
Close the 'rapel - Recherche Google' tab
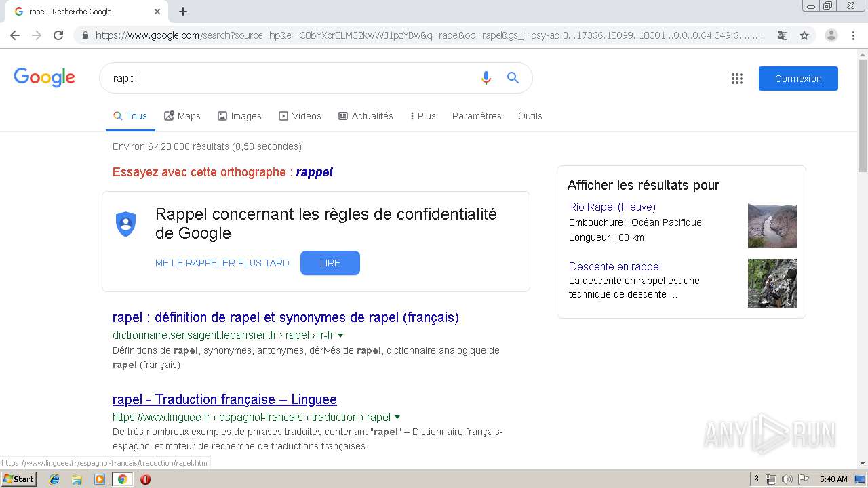tap(157, 12)
